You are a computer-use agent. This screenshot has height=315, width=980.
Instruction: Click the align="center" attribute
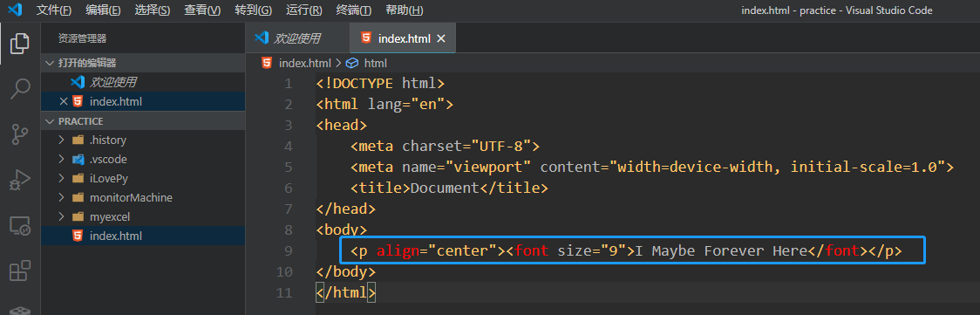(436, 251)
